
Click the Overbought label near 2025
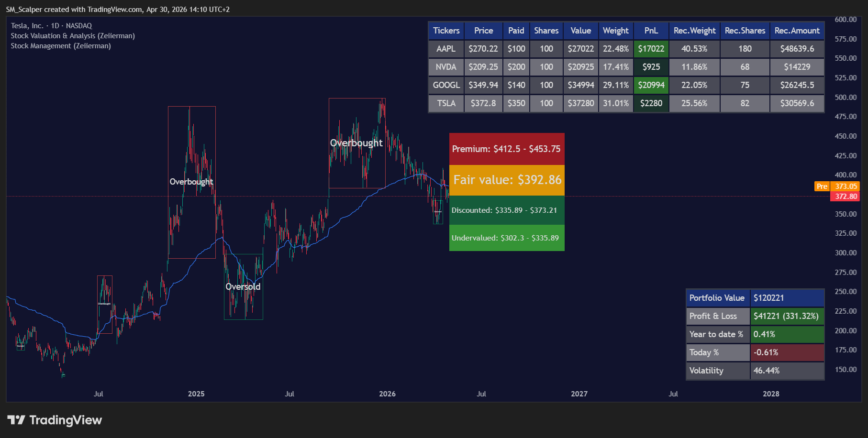(191, 182)
